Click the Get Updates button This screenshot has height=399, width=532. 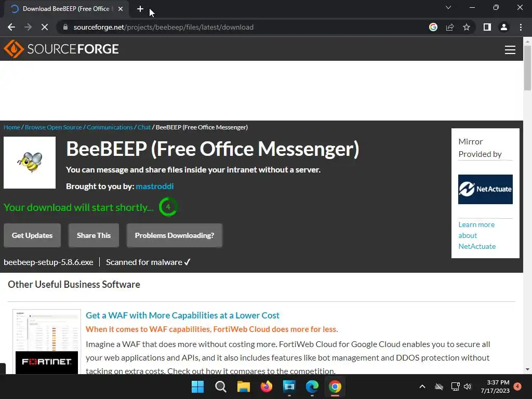[32, 235]
